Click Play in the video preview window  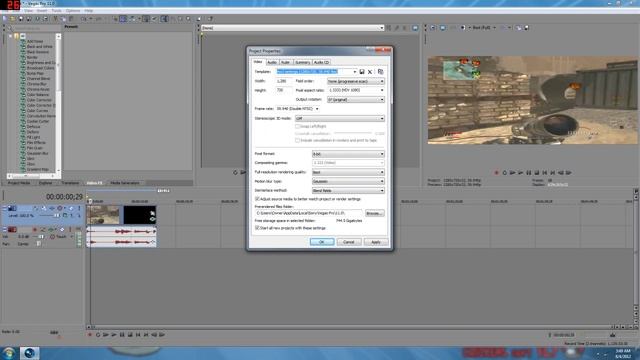point(520,173)
